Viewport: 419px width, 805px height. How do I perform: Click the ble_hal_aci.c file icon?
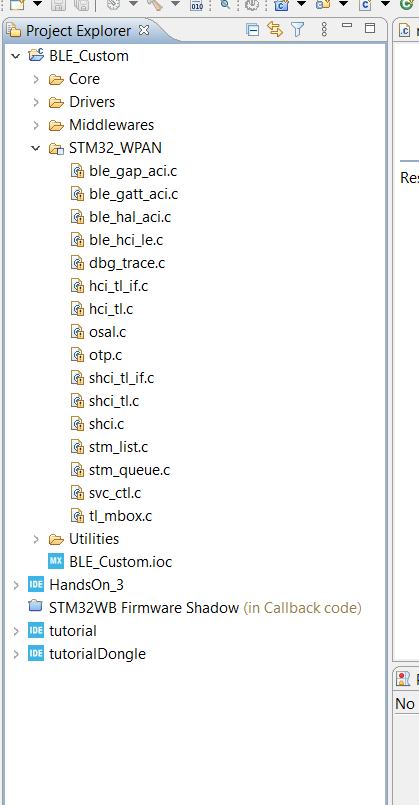point(77,217)
